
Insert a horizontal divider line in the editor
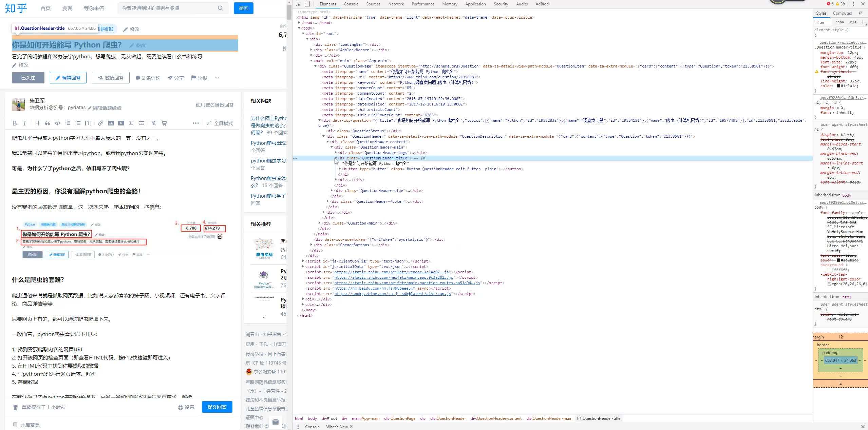pos(141,123)
